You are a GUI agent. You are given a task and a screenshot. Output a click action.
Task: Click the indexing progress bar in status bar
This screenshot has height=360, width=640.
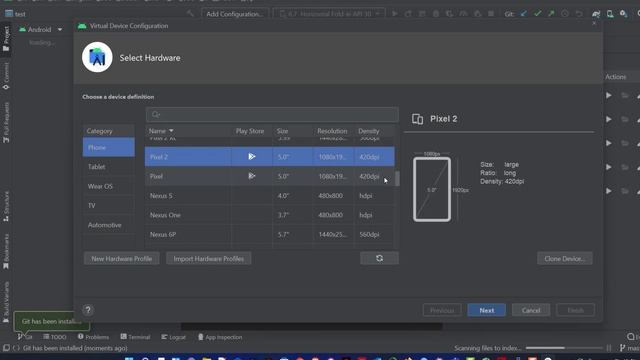coord(564,348)
